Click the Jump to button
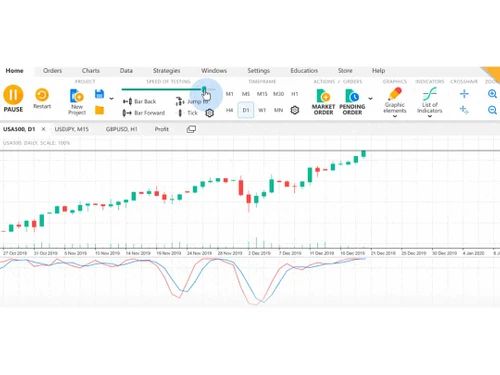The image size is (500, 375). (192, 101)
